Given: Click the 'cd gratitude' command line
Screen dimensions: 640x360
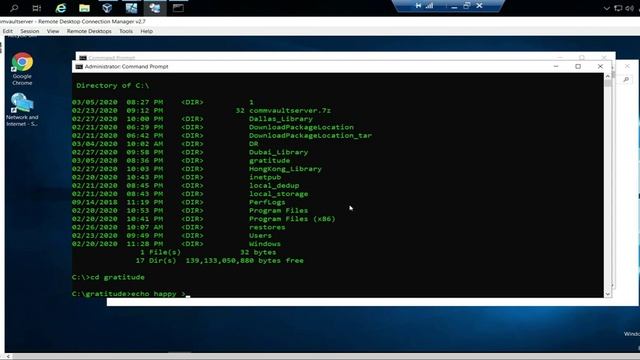Looking at the screenshot, I should (x=108, y=277).
